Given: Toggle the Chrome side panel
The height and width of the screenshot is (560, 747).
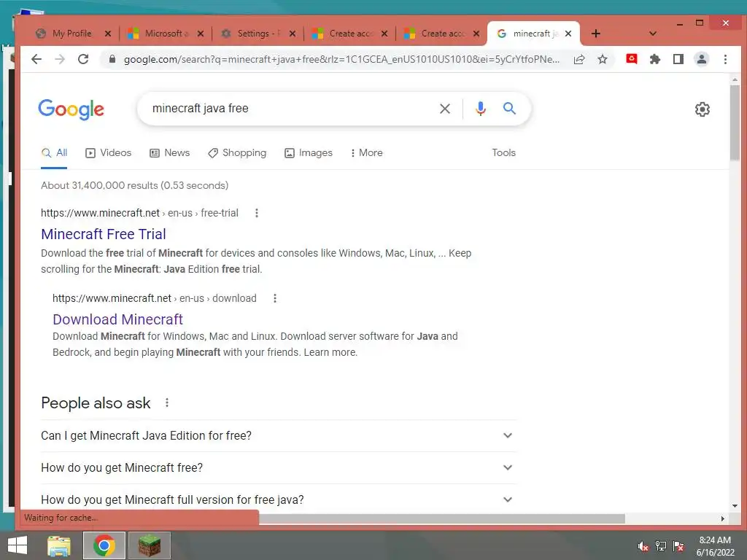Looking at the screenshot, I should point(678,59).
